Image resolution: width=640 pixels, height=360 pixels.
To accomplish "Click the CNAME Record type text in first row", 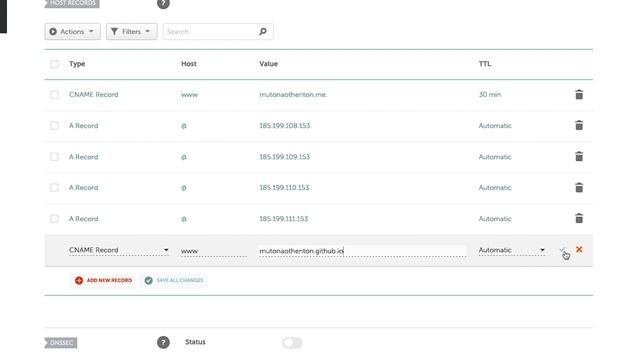I will 93,95.
